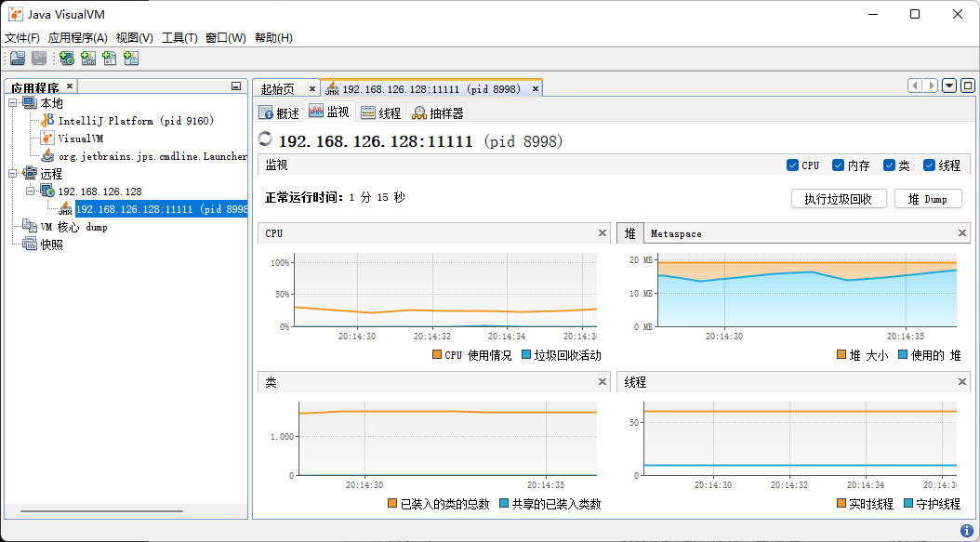Click the horizontal scrollbar in applications panel
The height and width of the screenshot is (542, 980).
click(x=101, y=511)
